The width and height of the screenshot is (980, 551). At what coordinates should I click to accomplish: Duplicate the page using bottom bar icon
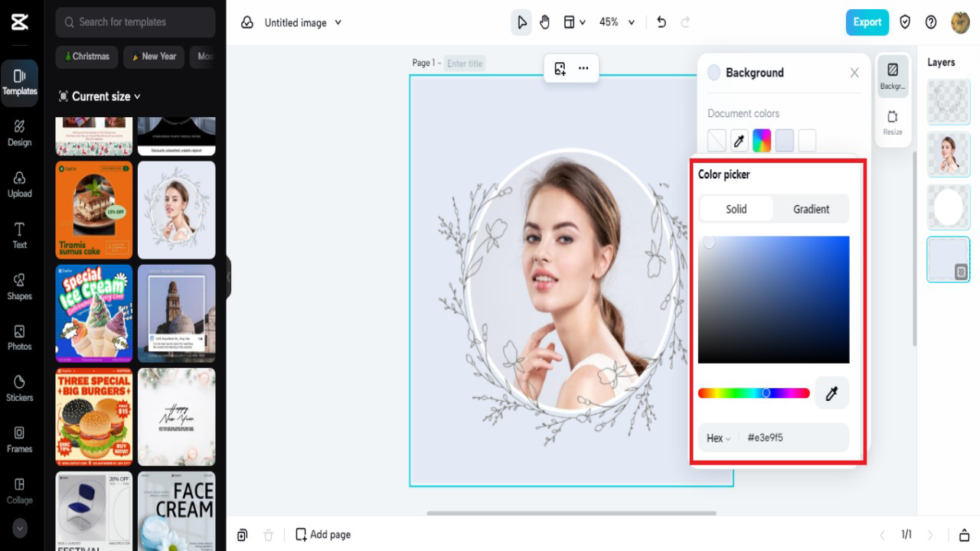pyautogui.click(x=242, y=535)
